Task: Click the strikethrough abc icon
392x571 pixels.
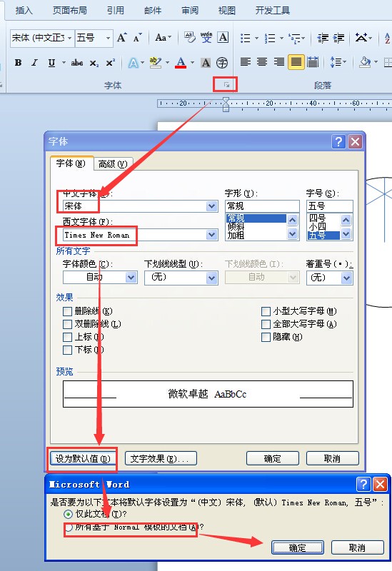Action: click(76, 63)
